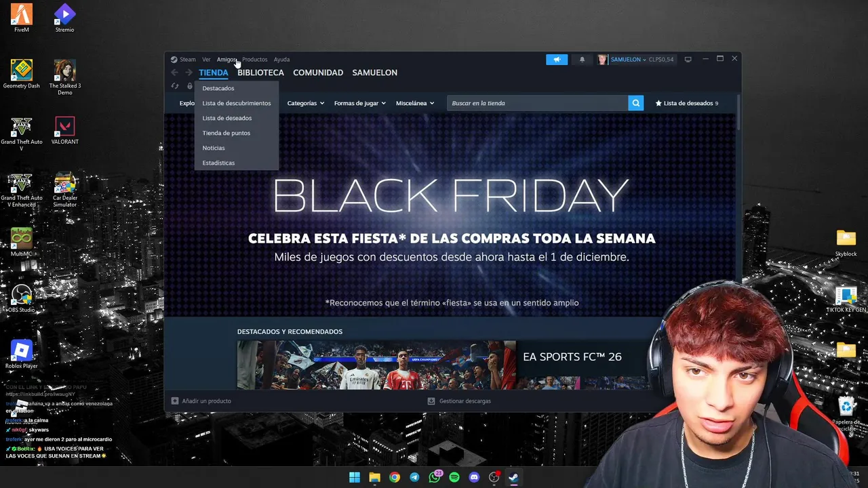
Task: Open the Ver menu
Action: pyautogui.click(x=206, y=60)
